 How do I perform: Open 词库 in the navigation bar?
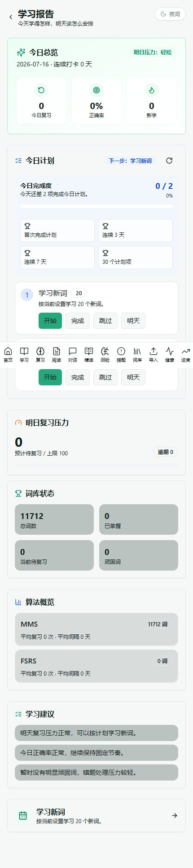pos(137,354)
